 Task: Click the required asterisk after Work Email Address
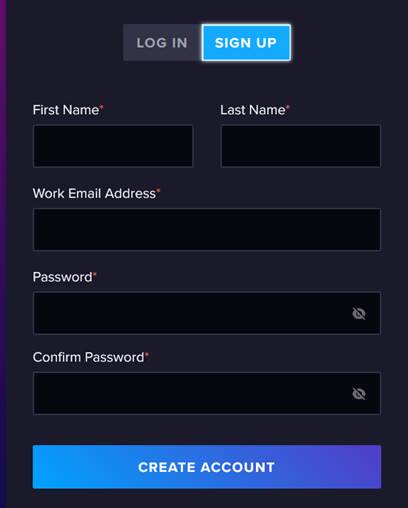click(158, 190)
